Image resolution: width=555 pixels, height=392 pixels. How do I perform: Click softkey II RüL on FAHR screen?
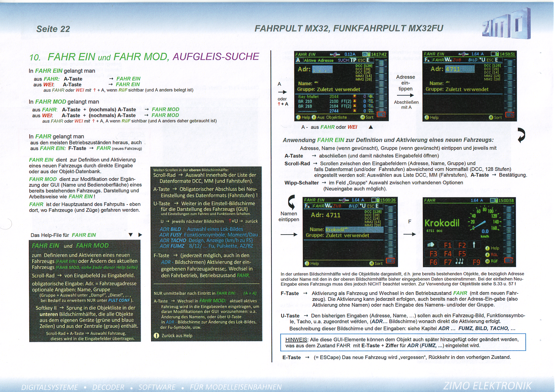[x=492, y=255]
